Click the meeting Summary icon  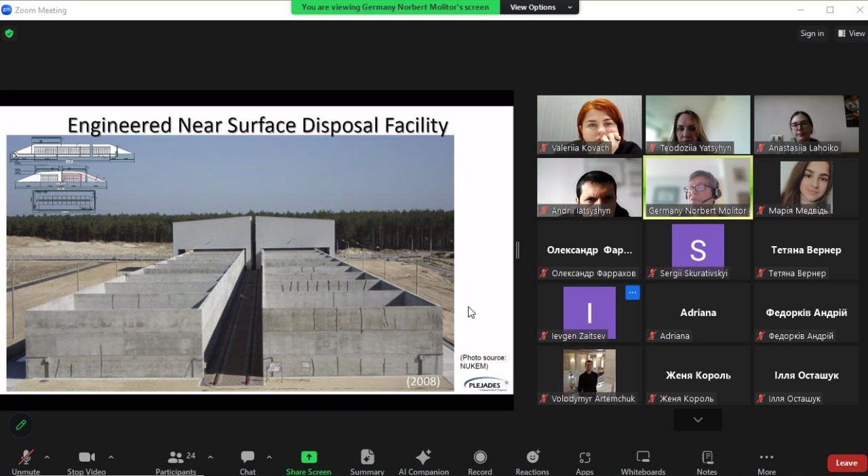[367, 458]
